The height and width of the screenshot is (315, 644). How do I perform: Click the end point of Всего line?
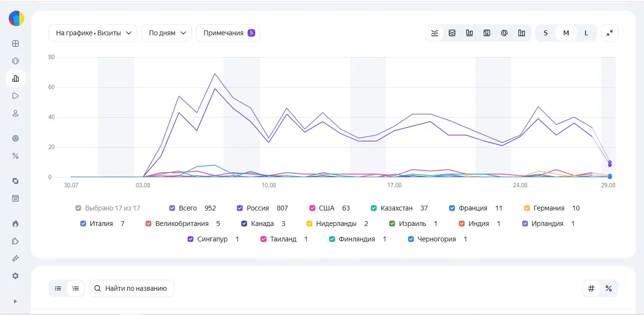click(610, 162)
